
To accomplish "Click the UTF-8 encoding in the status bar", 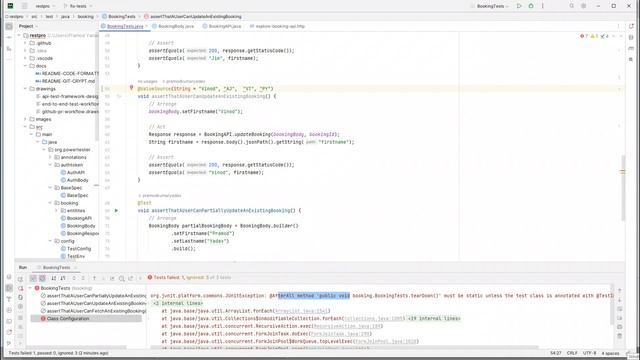I will [589, 353].
